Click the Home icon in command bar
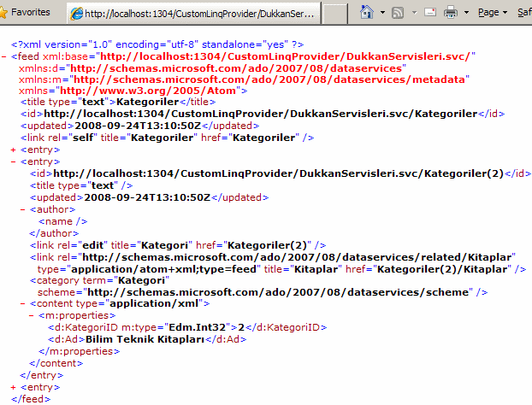Viewport: 532px width, 405px height. [367, 13]
